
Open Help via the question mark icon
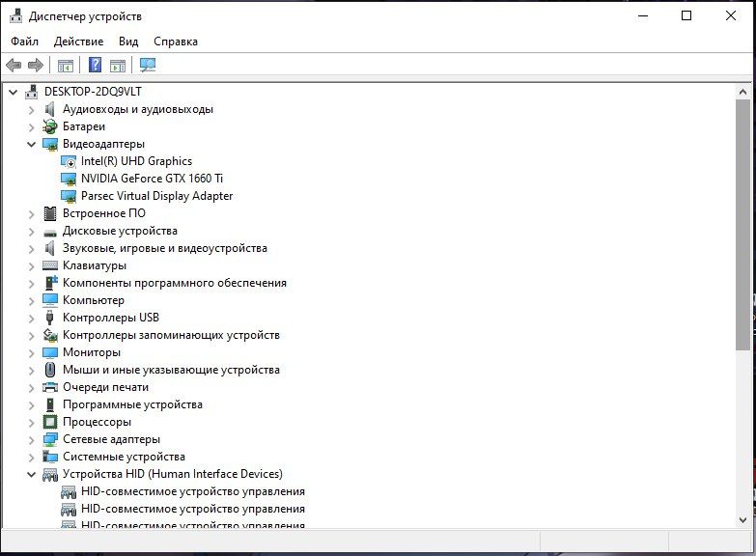[x=95, y=65]
